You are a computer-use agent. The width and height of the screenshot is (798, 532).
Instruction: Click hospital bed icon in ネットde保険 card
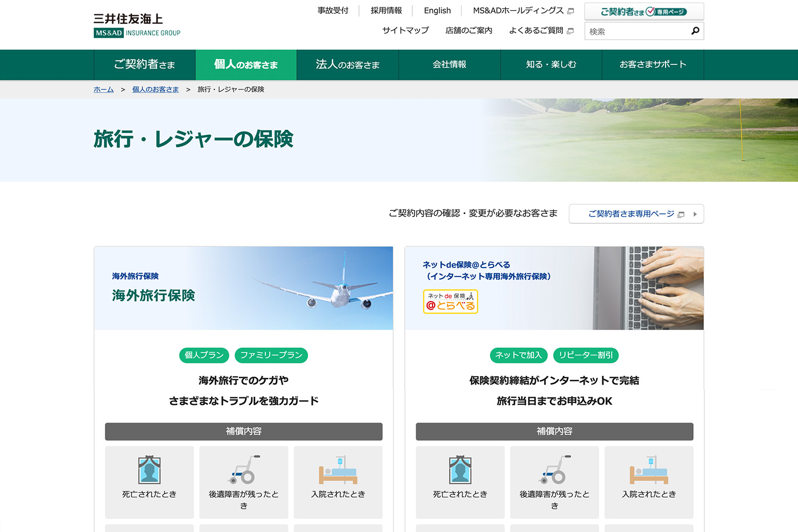click(649, 470)
